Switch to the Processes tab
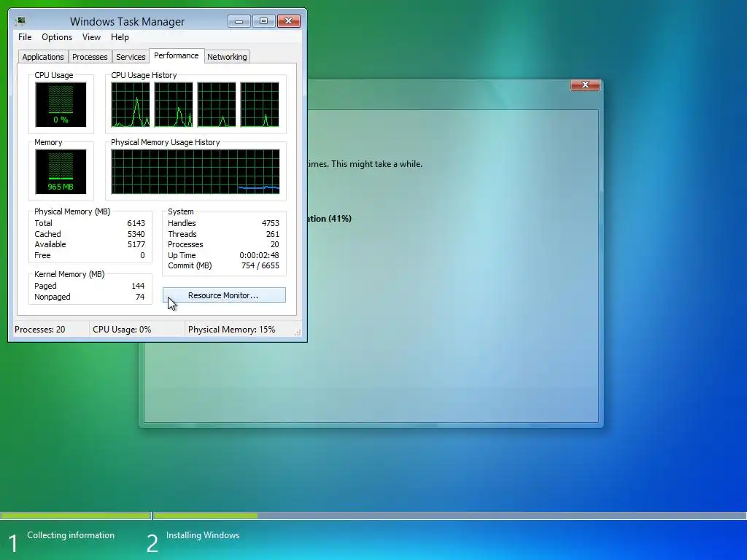This screenshot has height=560, width=747. (90, 57)
